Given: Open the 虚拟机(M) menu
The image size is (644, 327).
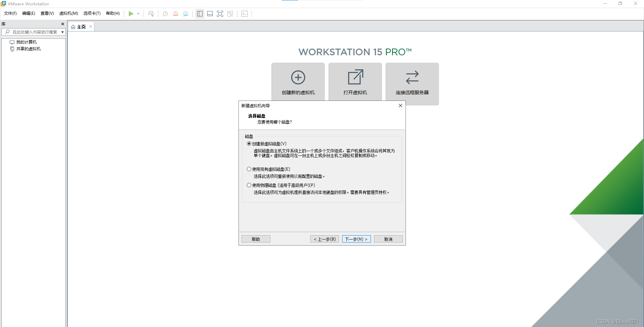Looking at the screenshot, I should (x=69, y=13).
